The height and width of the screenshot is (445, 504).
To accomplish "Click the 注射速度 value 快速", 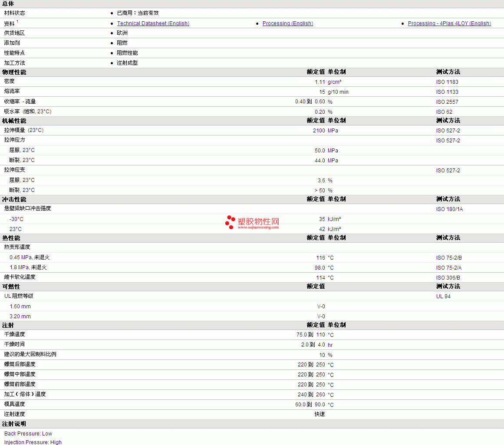I will click(320, 414).
